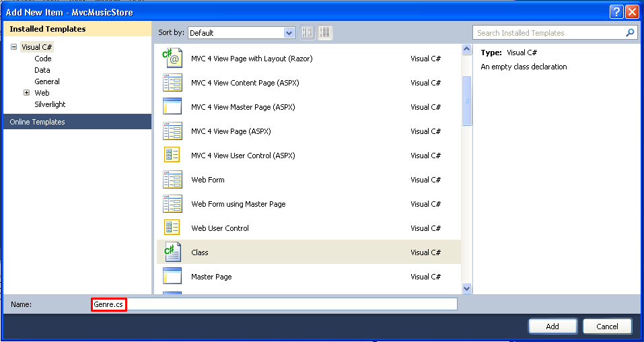Click "An empty class declaration" description
644x342 pixels.
pos(524,67)
